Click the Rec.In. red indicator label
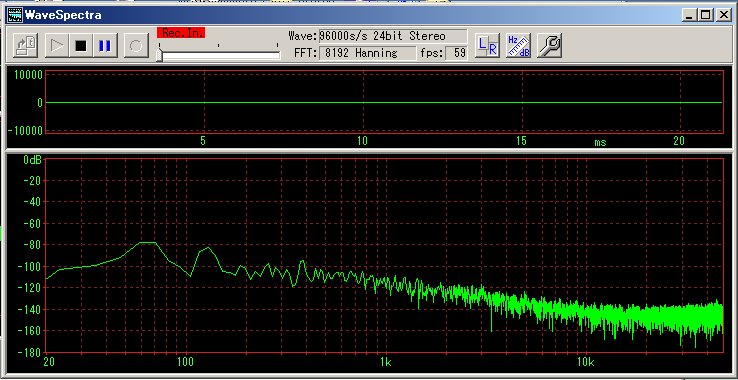This screenshot has height=380, width=738. [x=181, y=33]
